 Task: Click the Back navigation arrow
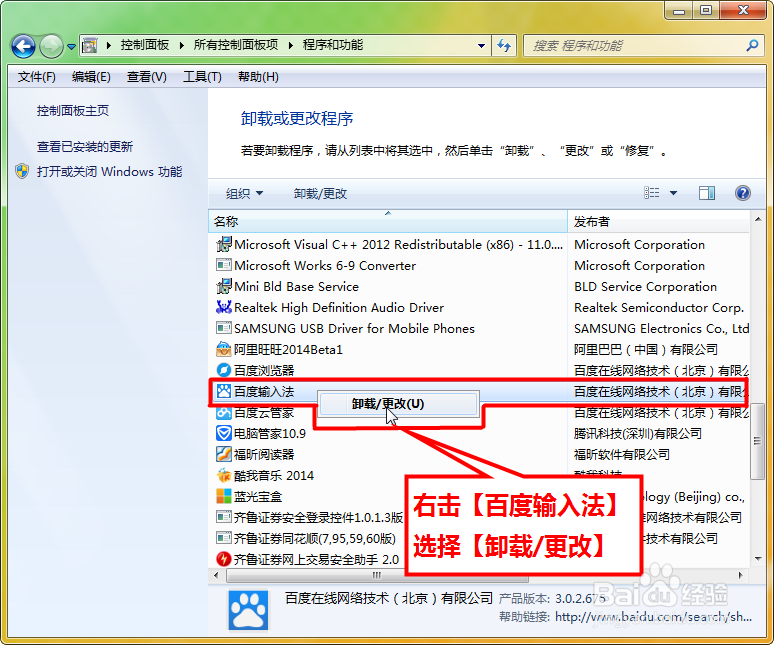point(23,47)
